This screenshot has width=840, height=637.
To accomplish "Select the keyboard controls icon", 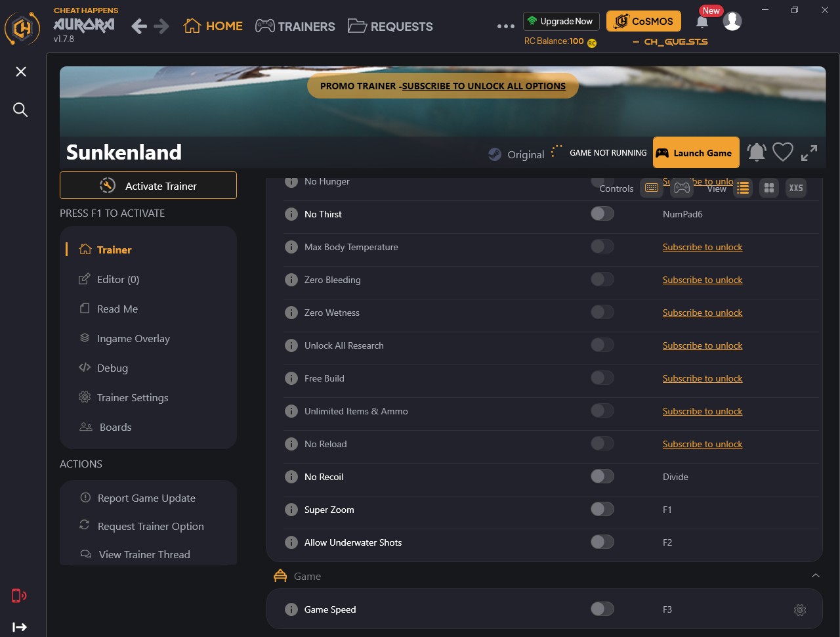I will (x=651, y=187).
